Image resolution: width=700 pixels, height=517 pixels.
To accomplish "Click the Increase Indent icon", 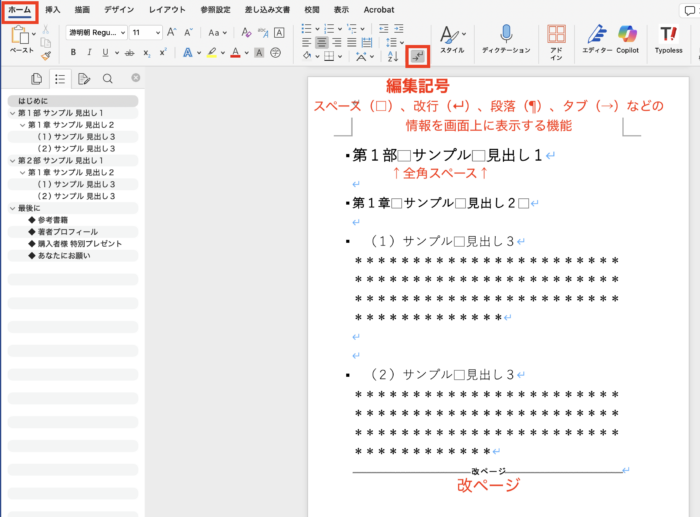I will pos(398,29).
